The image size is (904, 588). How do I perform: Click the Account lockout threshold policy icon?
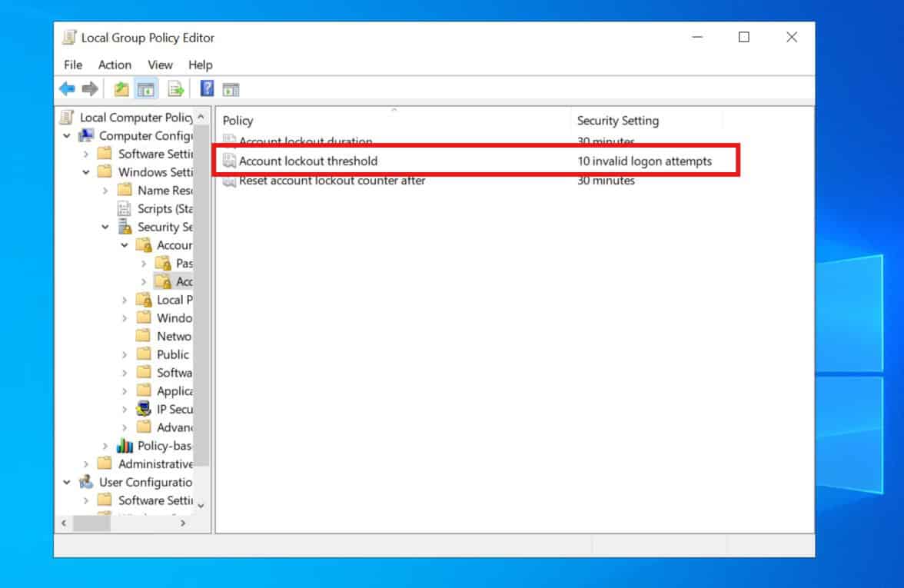229,161
